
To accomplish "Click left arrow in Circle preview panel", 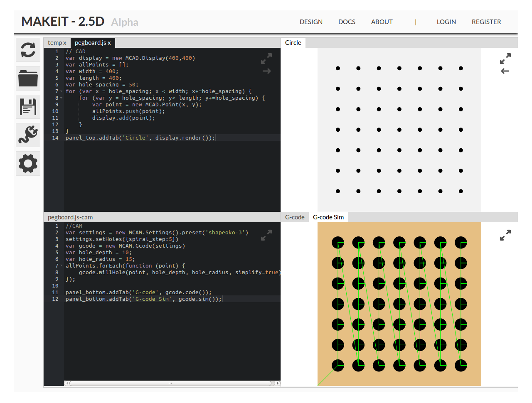I will (505, 71).
